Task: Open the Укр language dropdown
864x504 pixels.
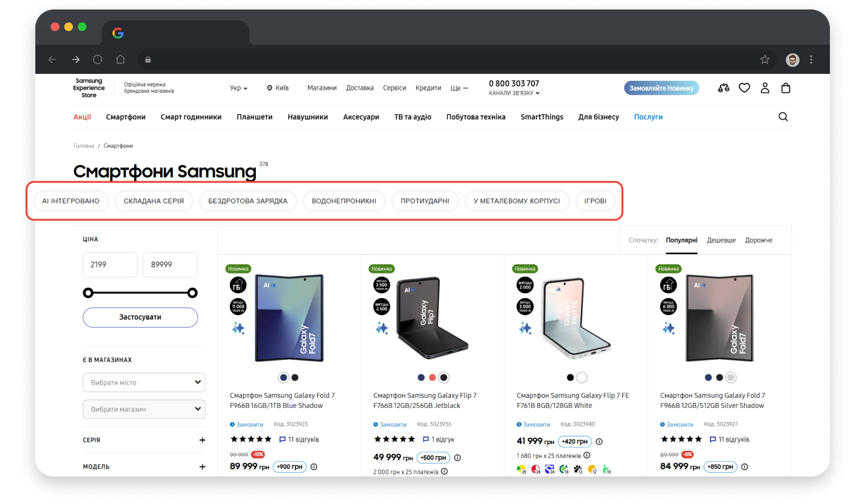Action: [239, 88]
